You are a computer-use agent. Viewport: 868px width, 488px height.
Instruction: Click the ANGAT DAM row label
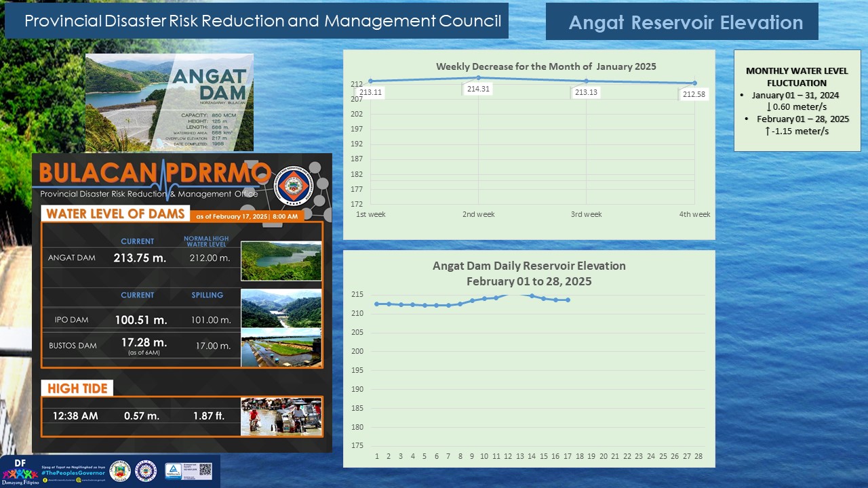click(71, 258)
